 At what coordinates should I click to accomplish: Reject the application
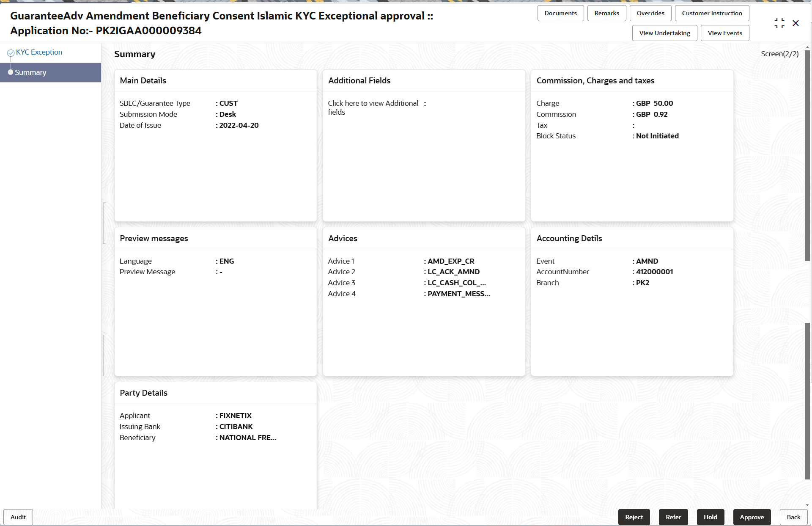[634, 517]
